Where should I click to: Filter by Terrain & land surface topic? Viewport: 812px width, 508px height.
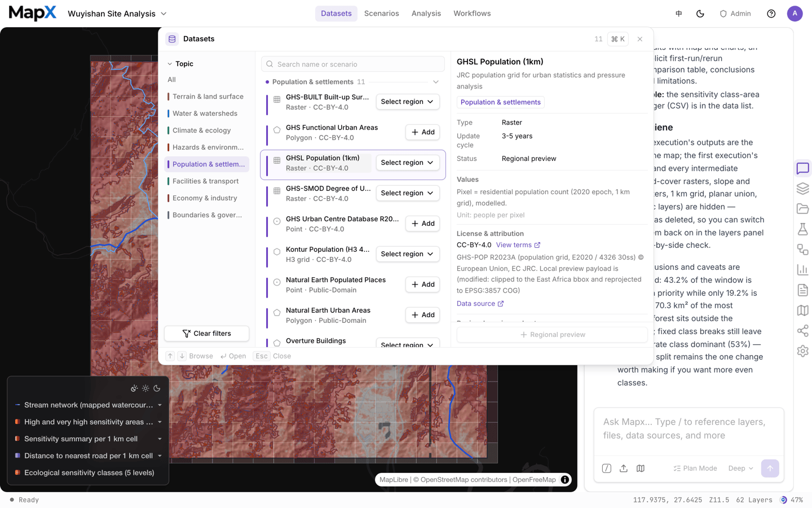(207, 97)
